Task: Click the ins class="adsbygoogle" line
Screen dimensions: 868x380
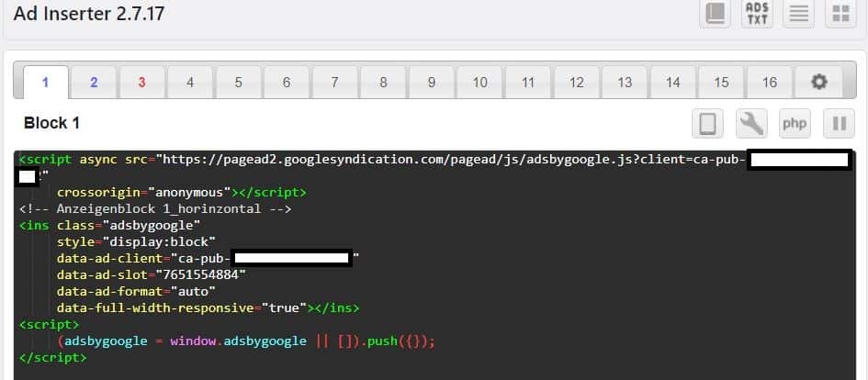Action: (109, 225)
